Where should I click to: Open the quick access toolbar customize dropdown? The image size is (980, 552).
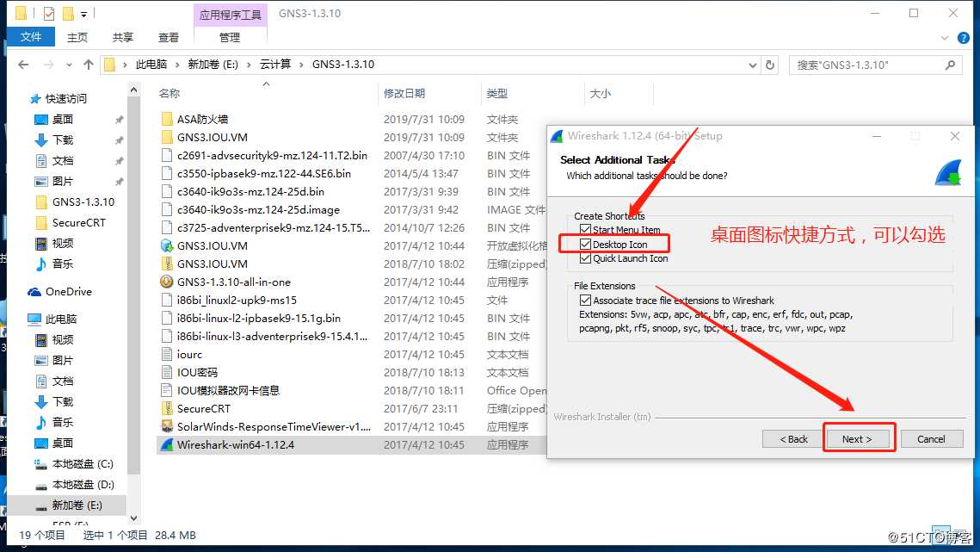tap(83, 14)
